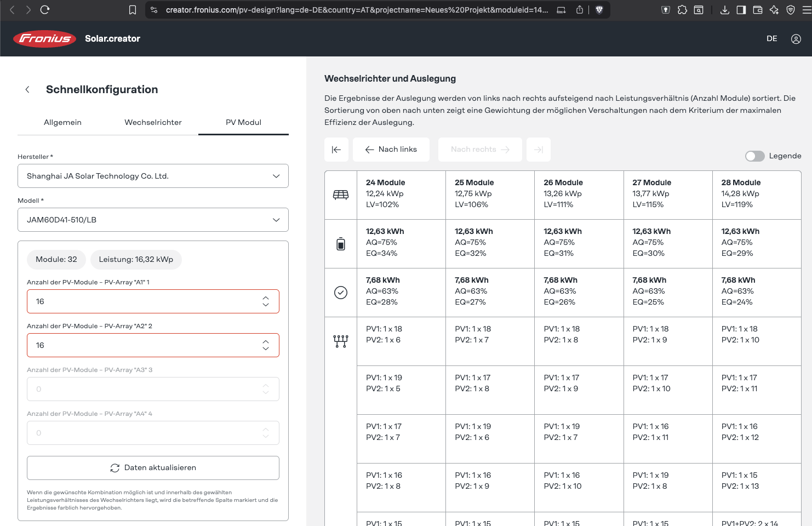
Task: Click the Fronius logo
Action: [44, 38]
